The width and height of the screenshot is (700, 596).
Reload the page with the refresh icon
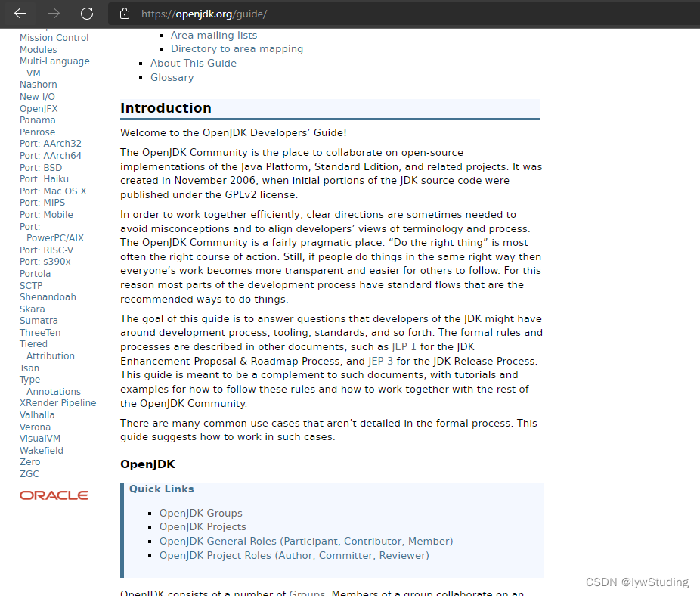coord(87,14)
